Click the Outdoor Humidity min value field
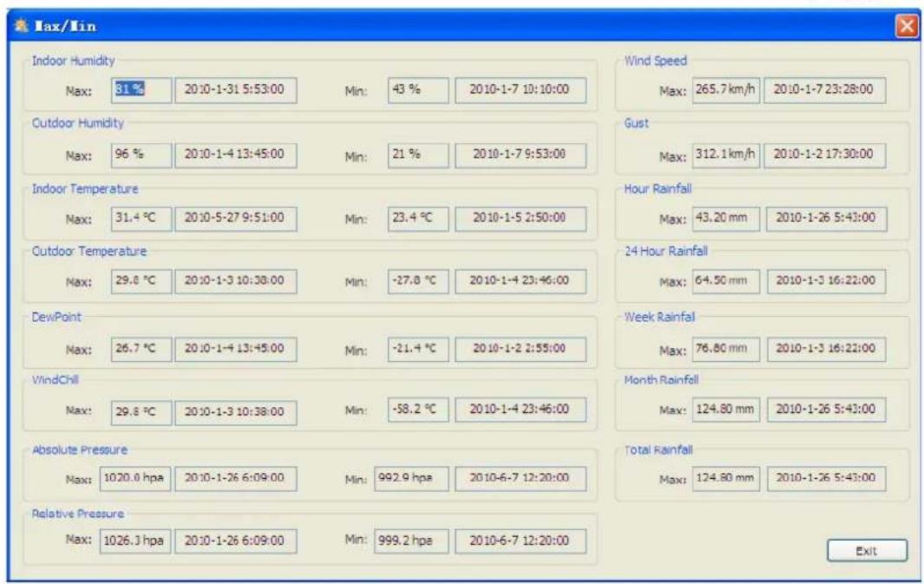The width and height of the screenshot is (924, 584). click(x=417, y=154)
